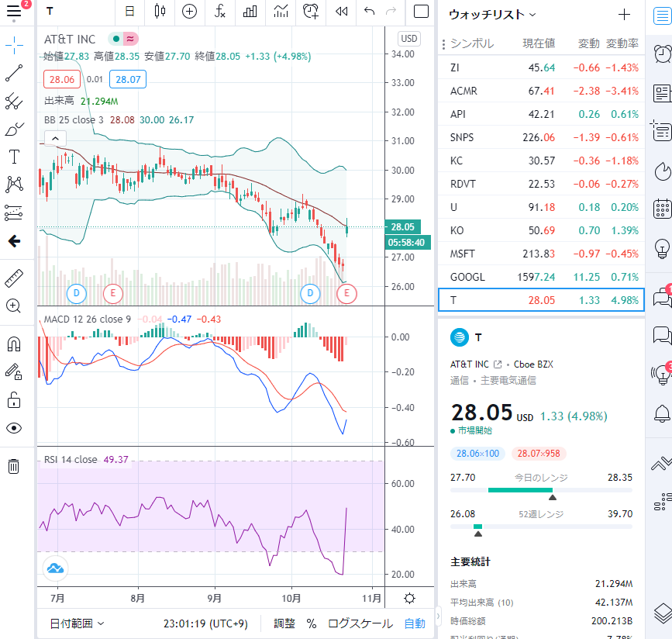The height and width of the screenshot is (639, 672).
Task: Select the crosshair cursor tool
Action: (x=14, y=45)
